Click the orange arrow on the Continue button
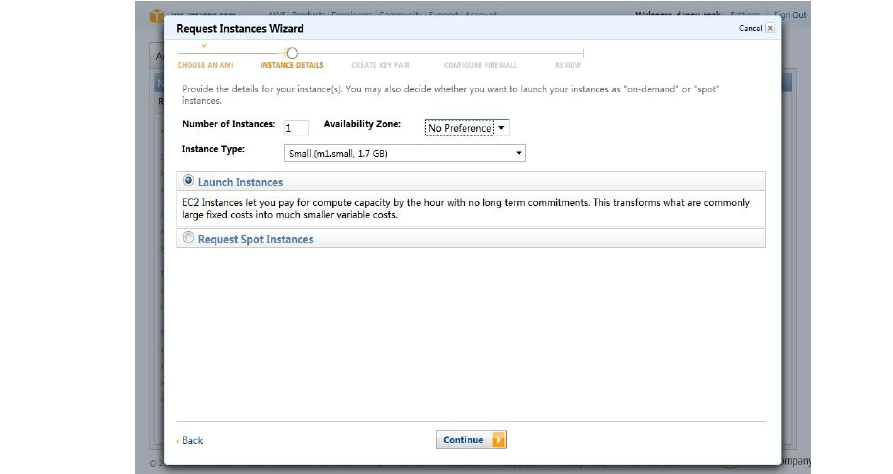893x474 pixels. (498, 440)
